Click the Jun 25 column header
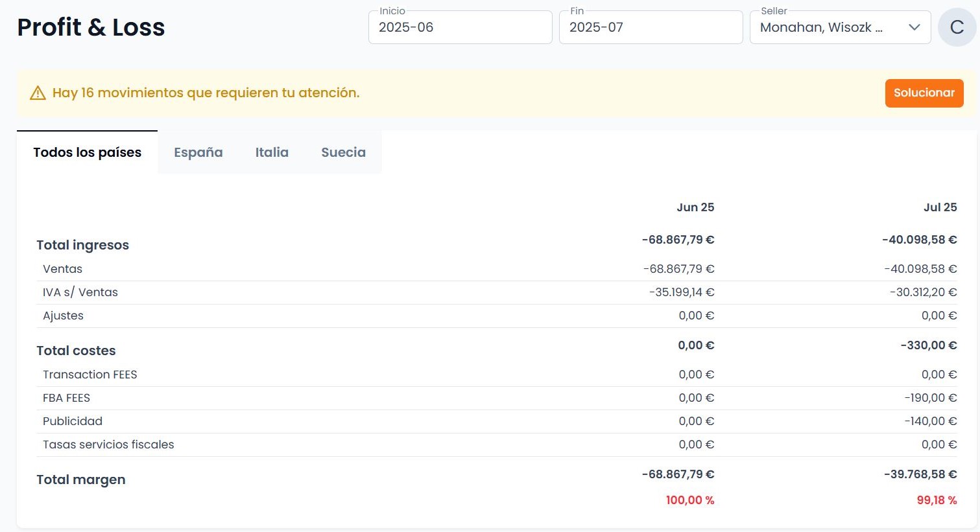This screenshot has height=532, width=980. click(695, 207)
